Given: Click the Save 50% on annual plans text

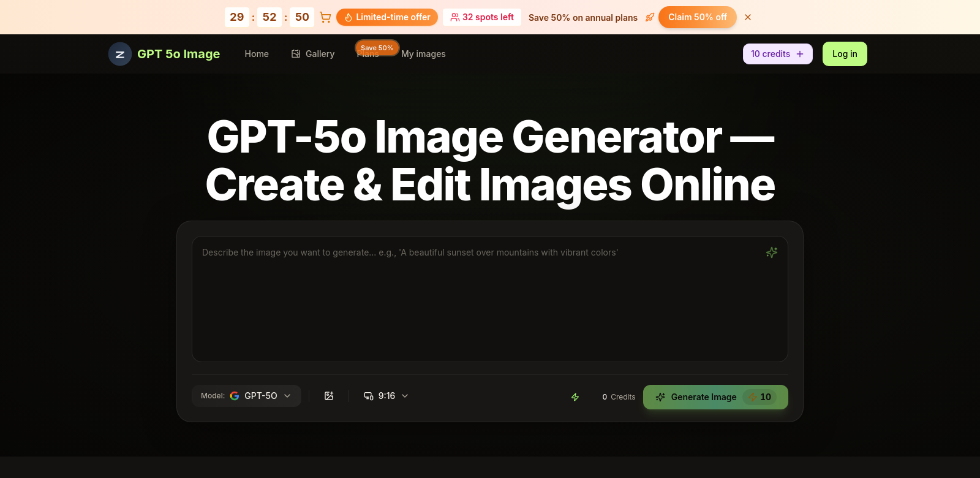Looking at the screenshot, I should point(583,18).
